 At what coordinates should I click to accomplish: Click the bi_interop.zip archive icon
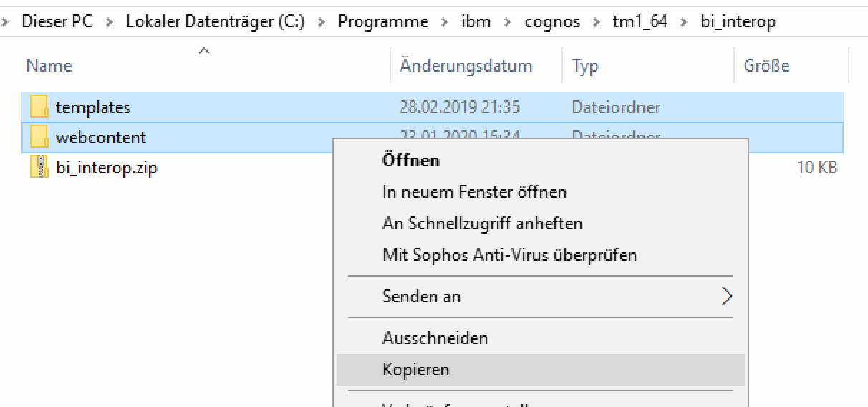coord(39,168)
